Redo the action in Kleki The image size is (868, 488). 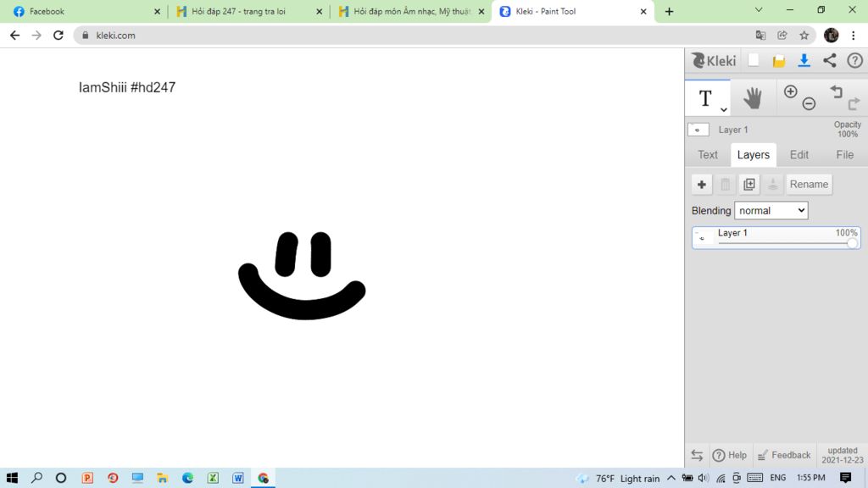(x=854, y=103)
